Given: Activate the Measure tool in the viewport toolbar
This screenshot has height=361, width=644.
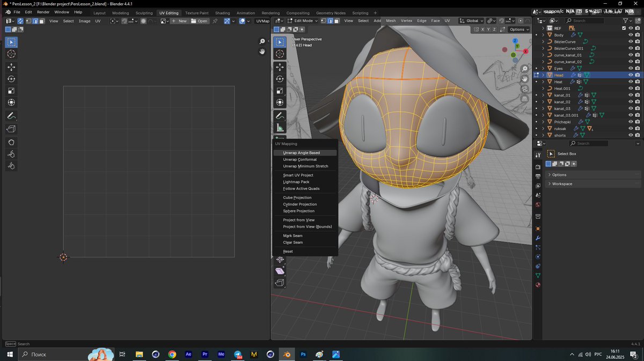Looking at the screenshot, I should click(280, 126).
